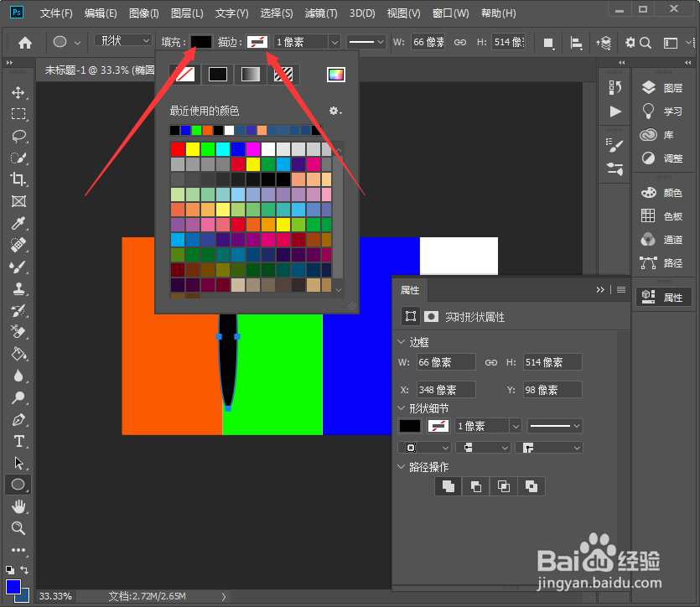
Task: Open the Actions panel play icon
Action: [614, 112]
